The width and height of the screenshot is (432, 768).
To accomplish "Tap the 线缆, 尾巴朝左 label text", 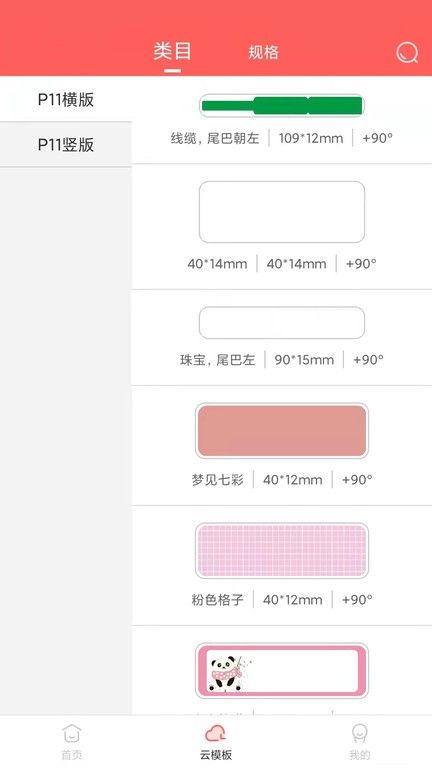I will (215, 138).
